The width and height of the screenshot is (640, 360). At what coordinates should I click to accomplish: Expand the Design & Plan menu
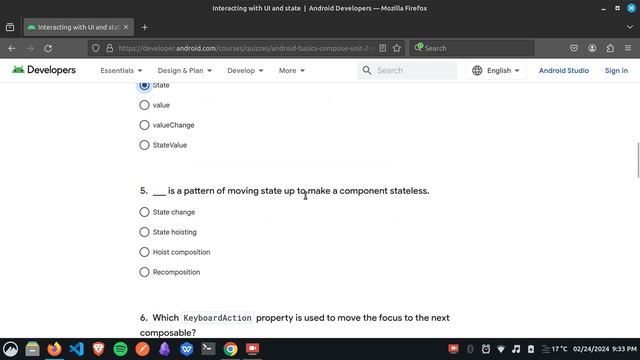tap(184, 71)
